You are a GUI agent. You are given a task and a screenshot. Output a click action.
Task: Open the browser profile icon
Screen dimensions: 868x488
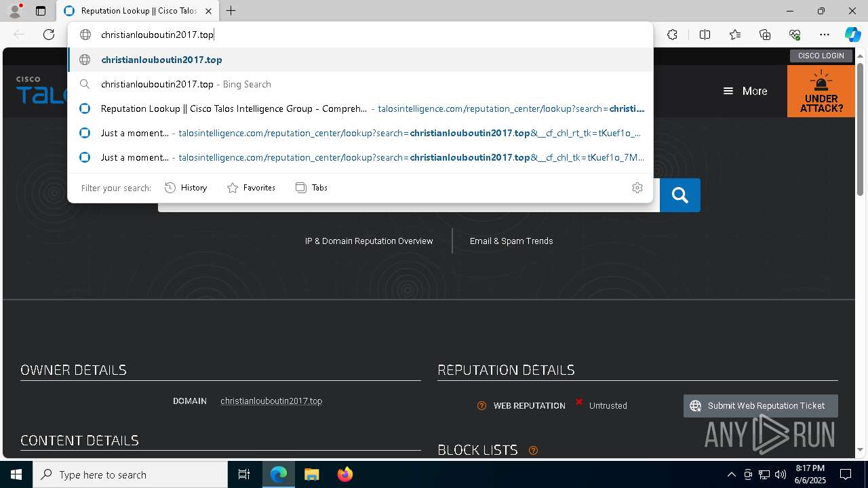click(x=15, y=11)
